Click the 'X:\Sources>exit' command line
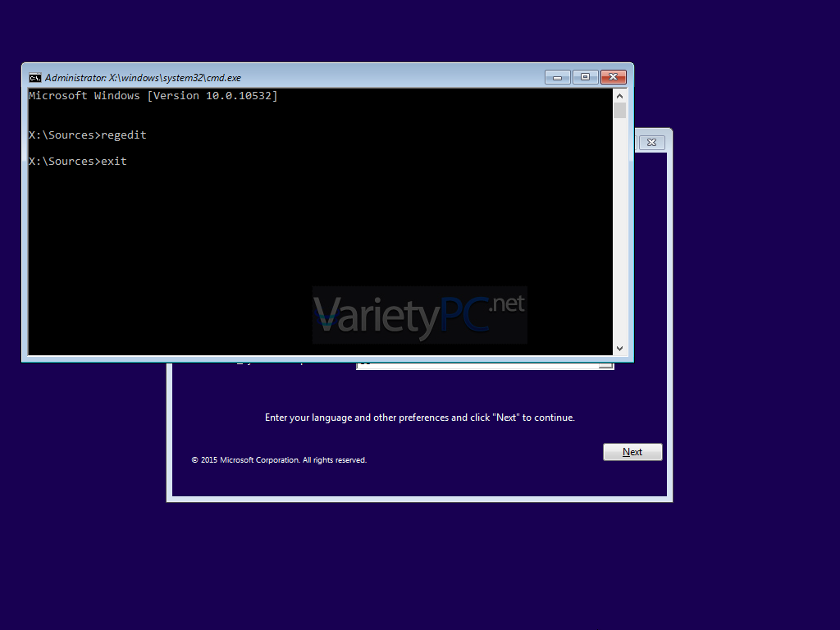The height and width of the screenshot is (630, 840). 78,162
